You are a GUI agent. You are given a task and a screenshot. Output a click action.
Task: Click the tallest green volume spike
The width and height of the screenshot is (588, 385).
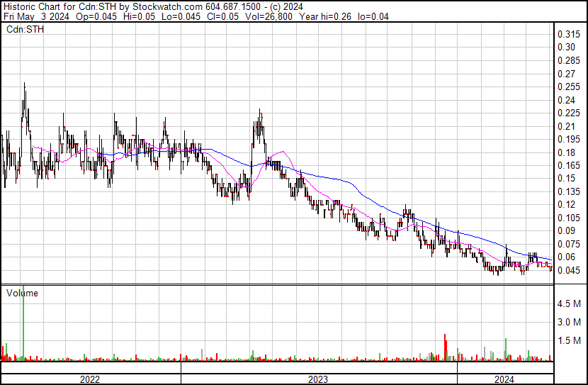pyautogui.click(x=23, y=323)
